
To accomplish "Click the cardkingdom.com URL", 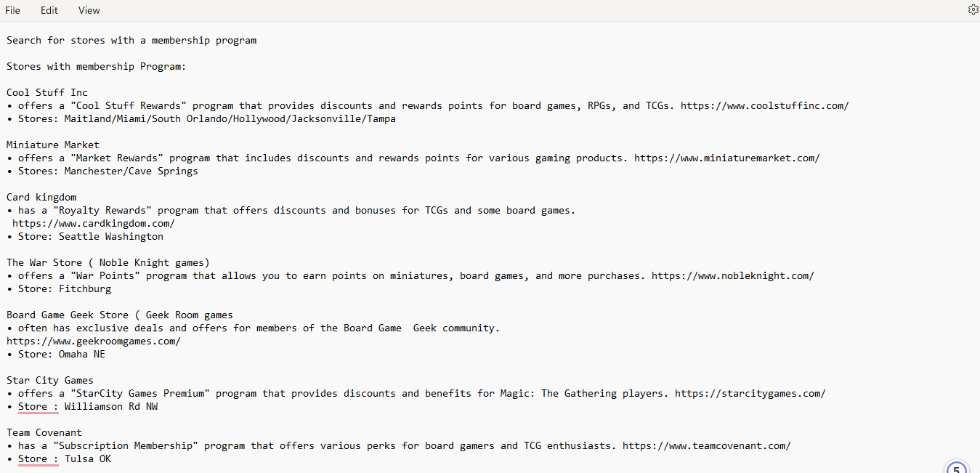I will tap(94, 224).
